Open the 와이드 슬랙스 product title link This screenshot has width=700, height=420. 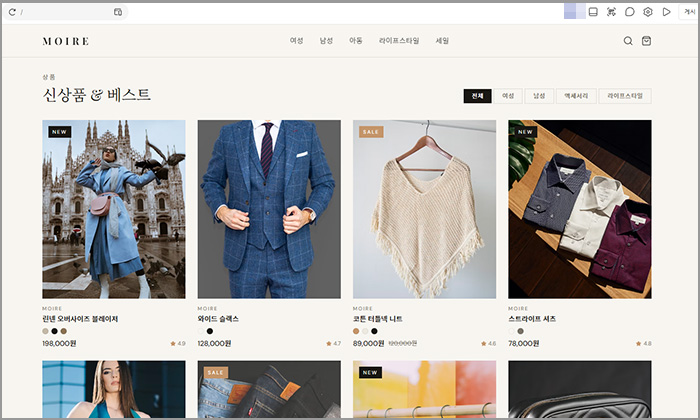pos(218,319)
